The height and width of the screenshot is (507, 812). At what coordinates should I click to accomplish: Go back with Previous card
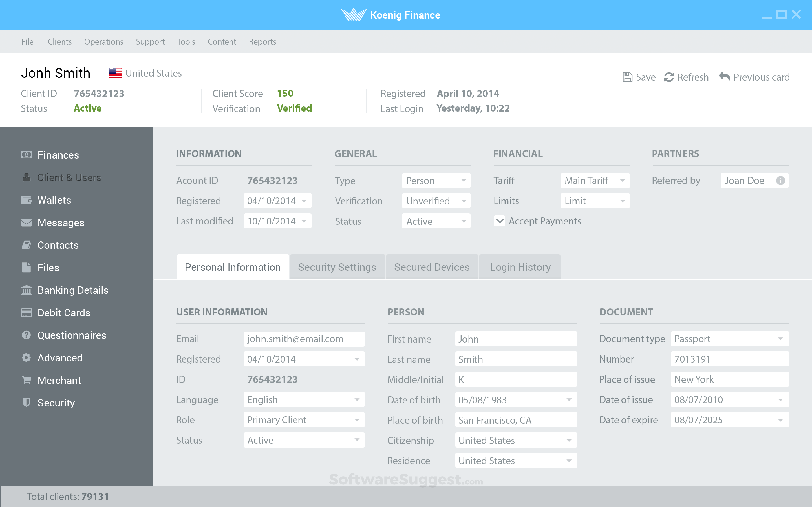(754, 77)
